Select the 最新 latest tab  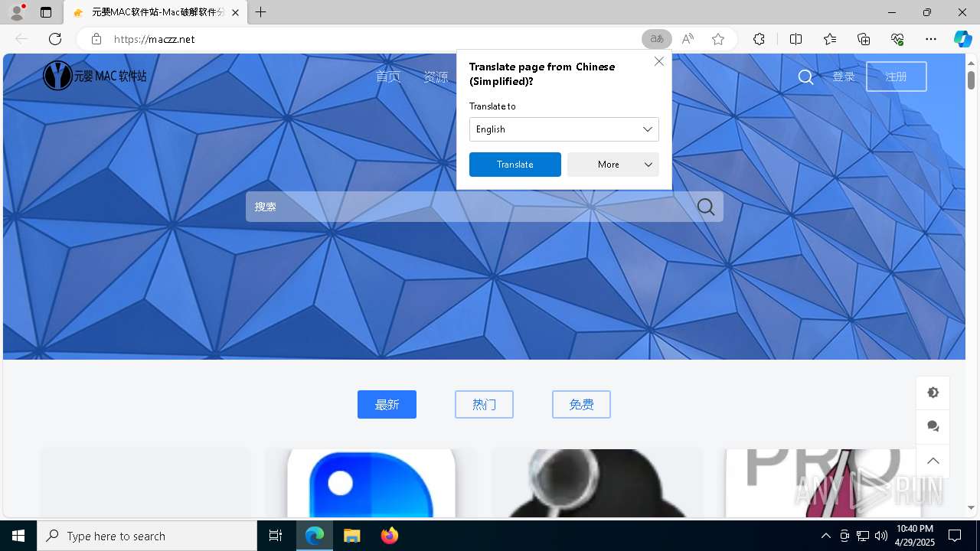[x=387, y=405]
